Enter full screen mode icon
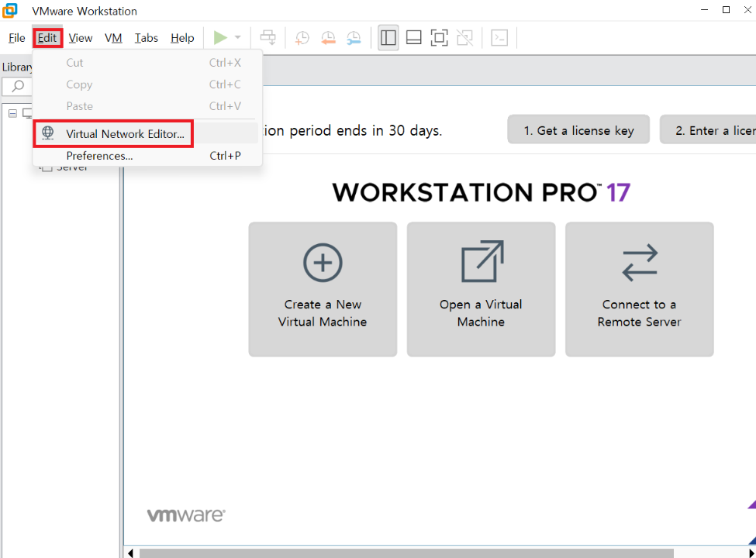Screen dimensions: 756x558 (x=439, y=37)
